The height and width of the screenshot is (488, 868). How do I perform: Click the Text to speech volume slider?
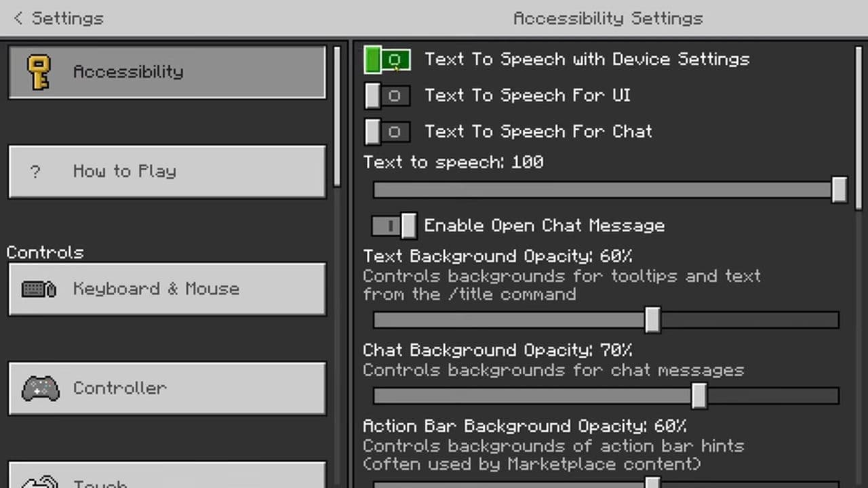(606, 190)
